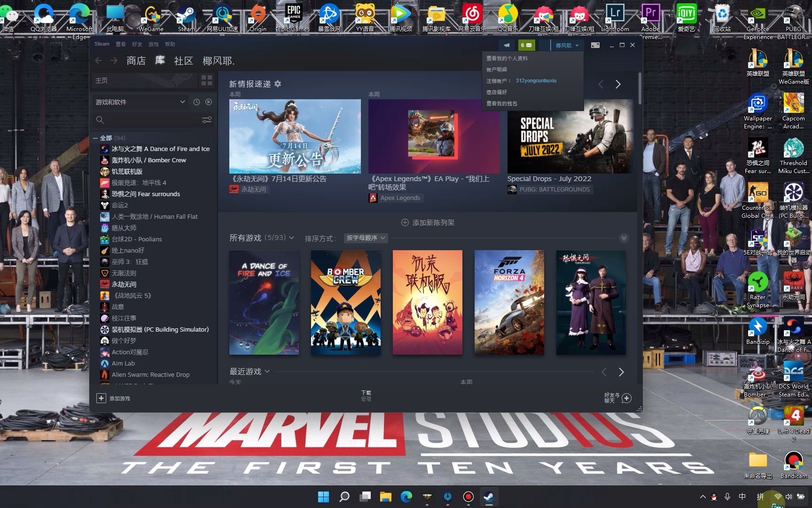Open the announcements megaphone icon

tap(507, 45)
